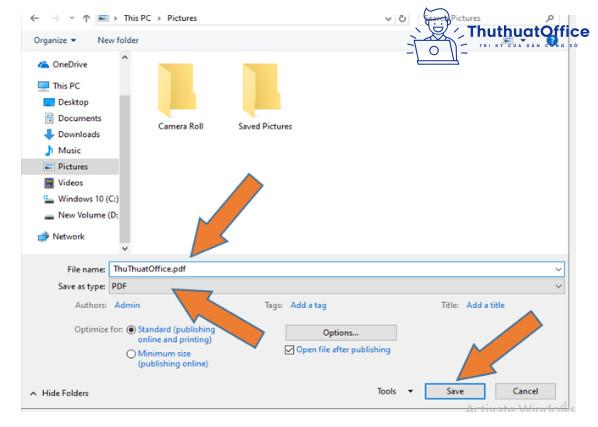This screenshot has height=427, width=598.
Task: Uncheck Open file after publishing
Action: coord(289,350)
